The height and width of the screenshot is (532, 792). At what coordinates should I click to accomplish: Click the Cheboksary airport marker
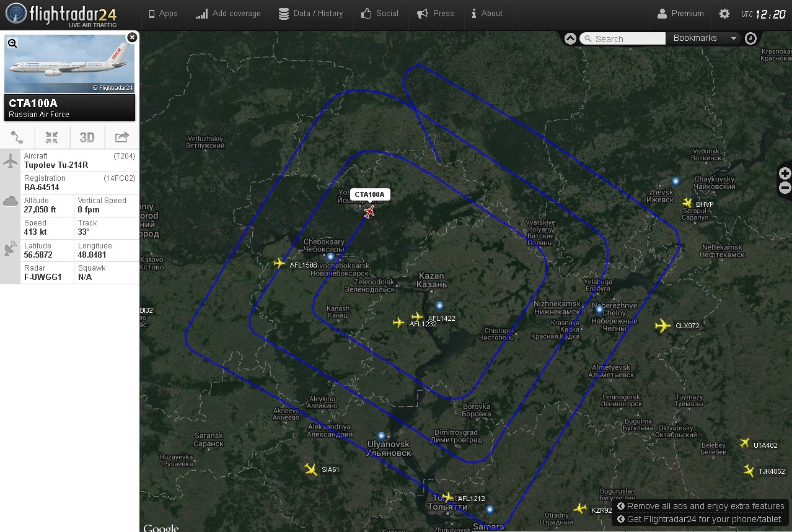(330, 256)
